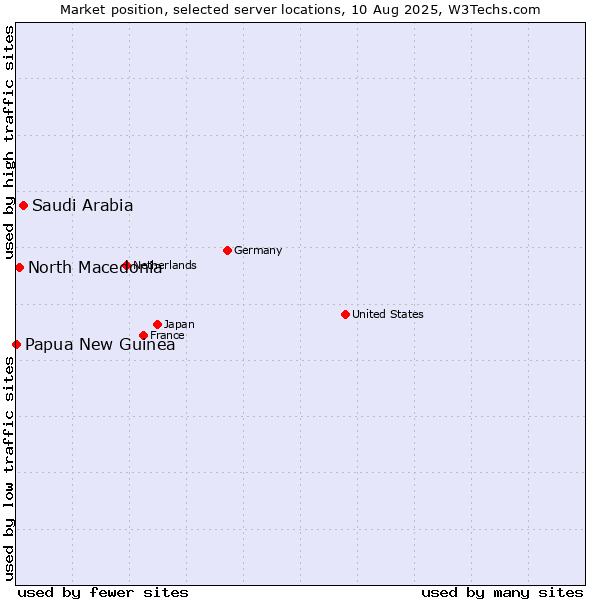Click the 'United States' label text
600x600 pixels.
(x=388, y=314)
